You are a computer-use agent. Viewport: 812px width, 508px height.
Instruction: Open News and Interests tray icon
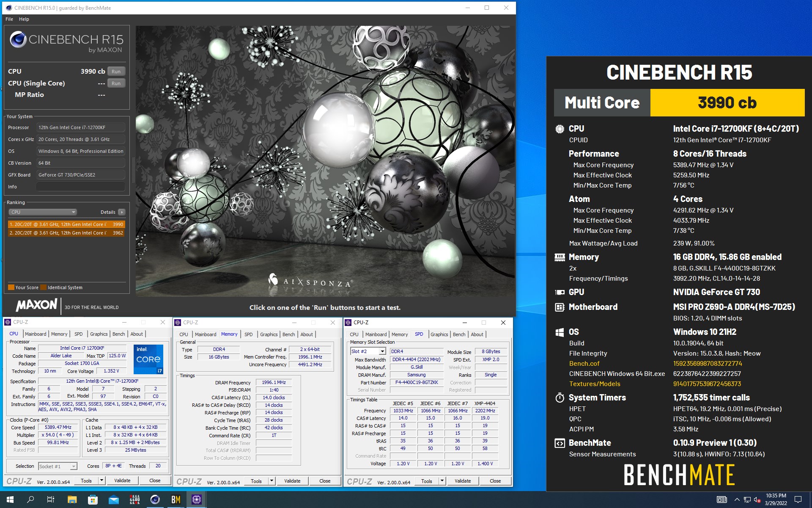[x=722, y=500]
